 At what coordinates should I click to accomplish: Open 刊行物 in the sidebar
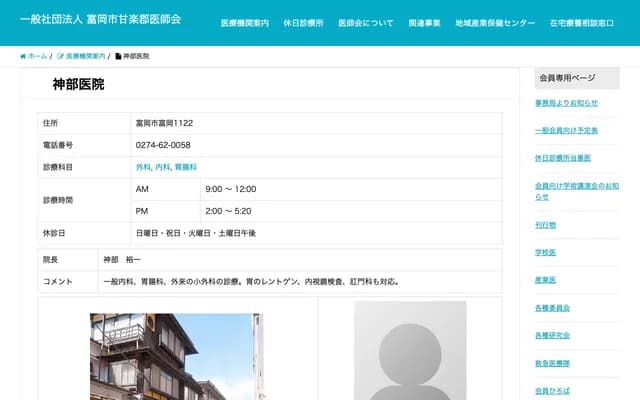coord(545,225)
